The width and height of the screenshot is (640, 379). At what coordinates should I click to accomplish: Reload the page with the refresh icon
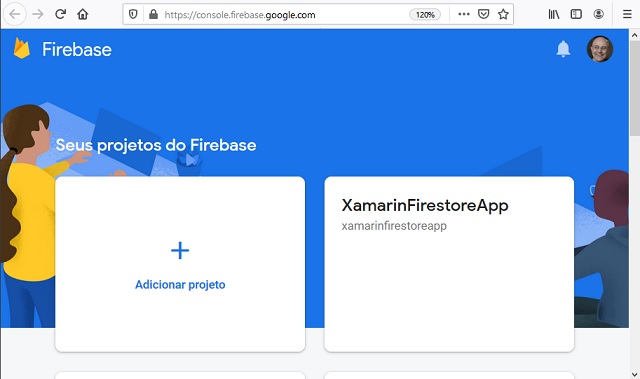[x=60, y=14]
